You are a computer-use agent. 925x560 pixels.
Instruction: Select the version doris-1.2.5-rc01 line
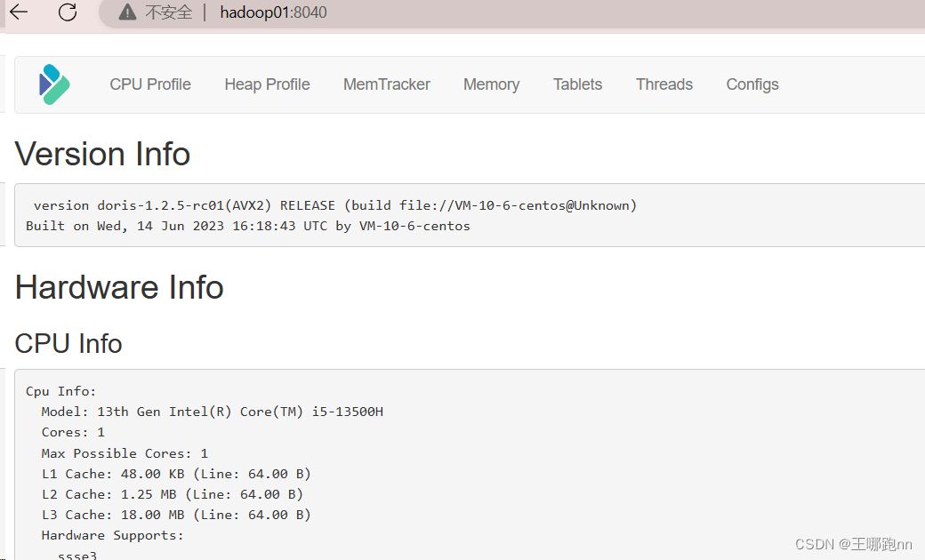click(x=335, y=205)
